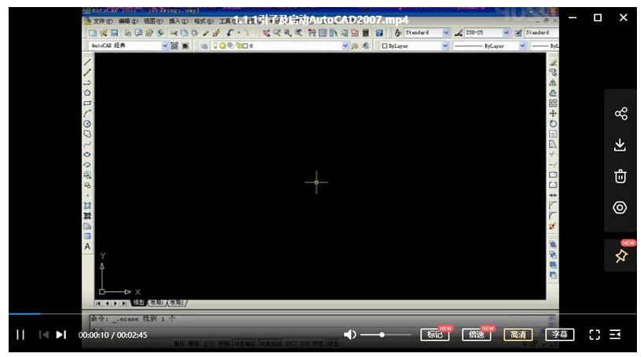644x357 pixels.
Task: Click the 高清 quality button
Action: pyautogui.click(x=518, y=335)
